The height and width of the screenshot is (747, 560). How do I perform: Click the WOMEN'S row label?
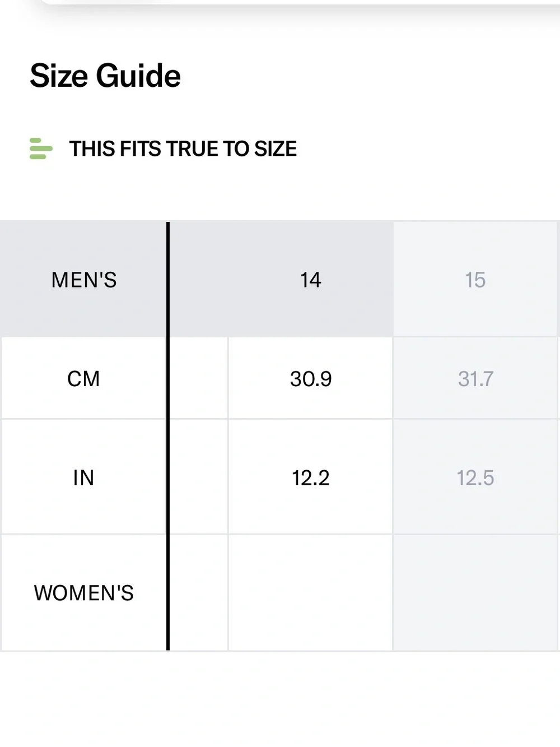point(84,593)
